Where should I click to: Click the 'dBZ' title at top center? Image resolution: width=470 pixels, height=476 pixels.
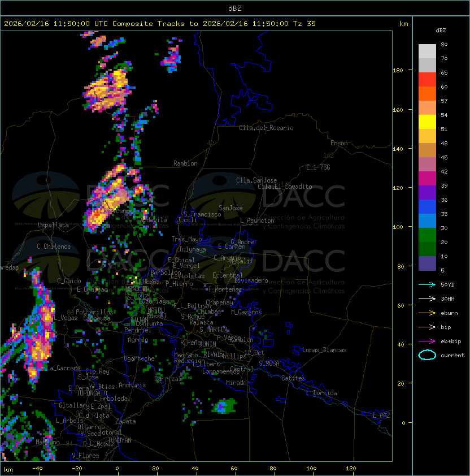[235, 8]
